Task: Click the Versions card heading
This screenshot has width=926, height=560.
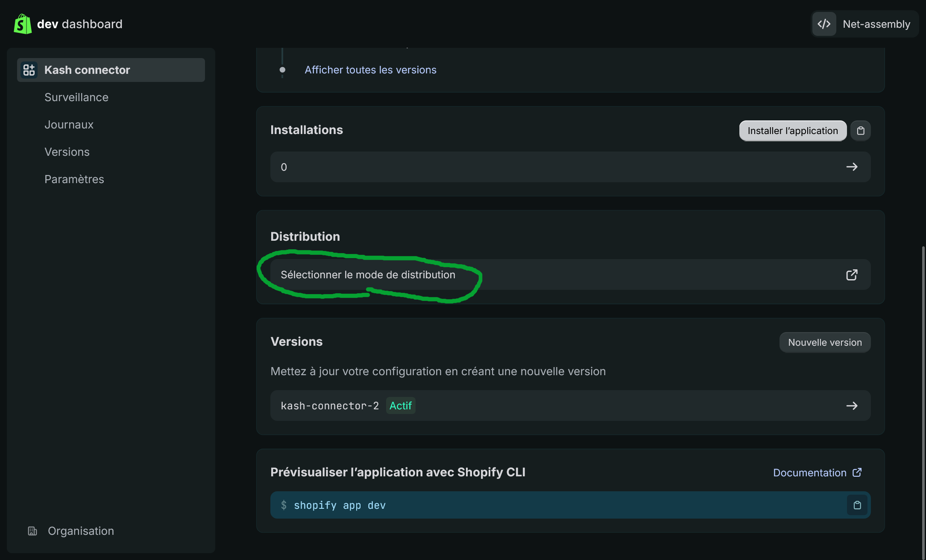Action: [296, 341]
